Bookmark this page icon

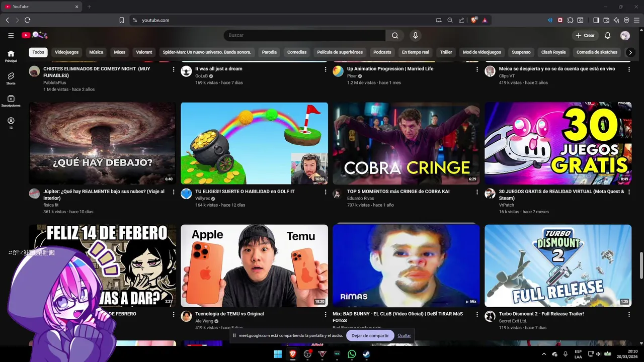click(x=121, y=20)
